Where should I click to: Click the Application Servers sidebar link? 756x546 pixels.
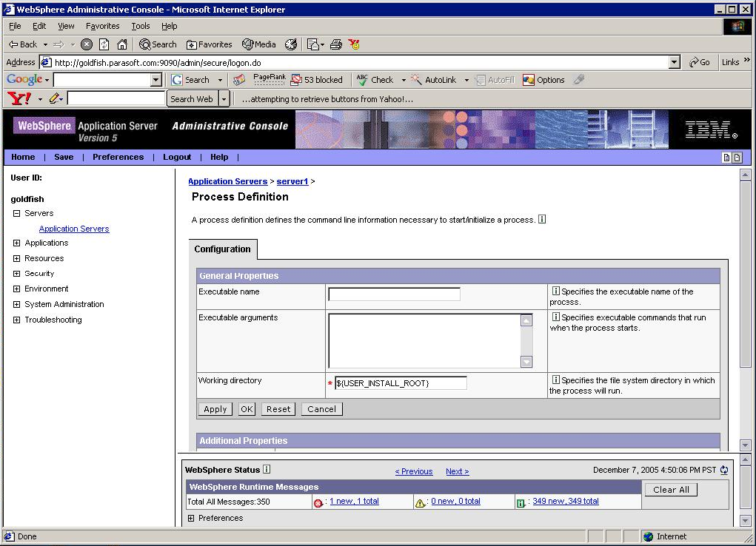[74, 229]
